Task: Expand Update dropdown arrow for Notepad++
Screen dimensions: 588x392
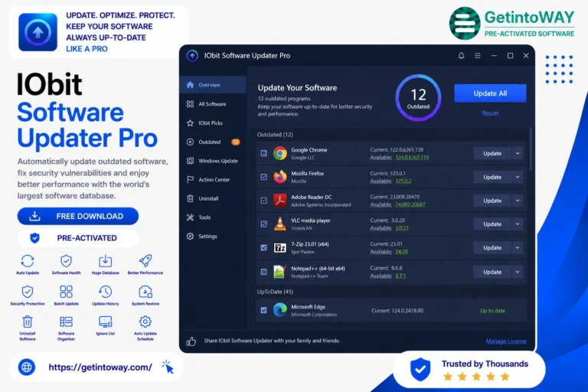Action: pyautogui.click(x=518, y=272)
